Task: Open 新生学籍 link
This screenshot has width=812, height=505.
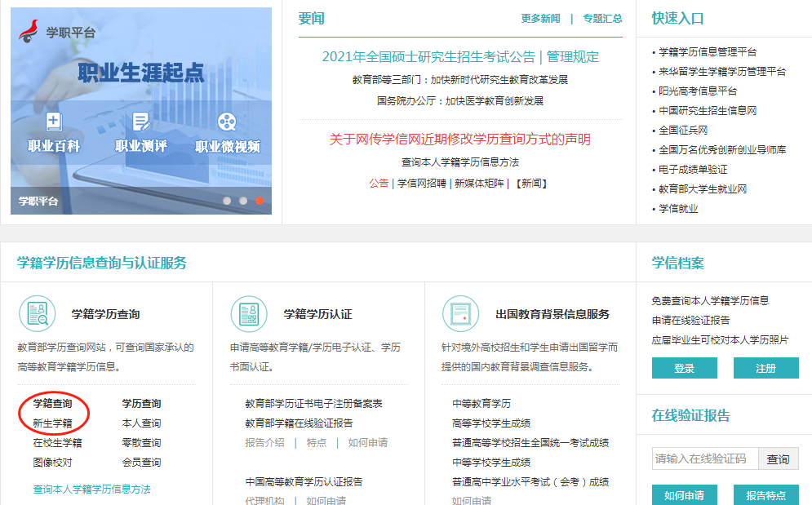Action: click(52, 423)
